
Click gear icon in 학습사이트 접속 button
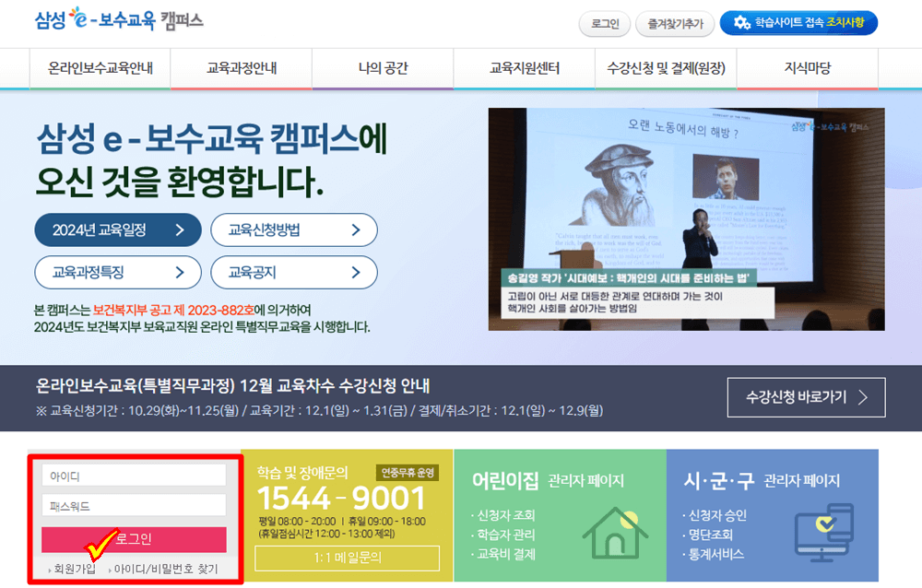[x=741, y=23]
